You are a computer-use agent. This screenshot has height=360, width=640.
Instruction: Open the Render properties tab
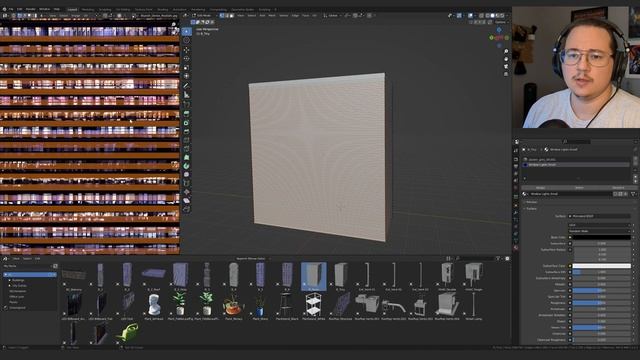point(516,159)
